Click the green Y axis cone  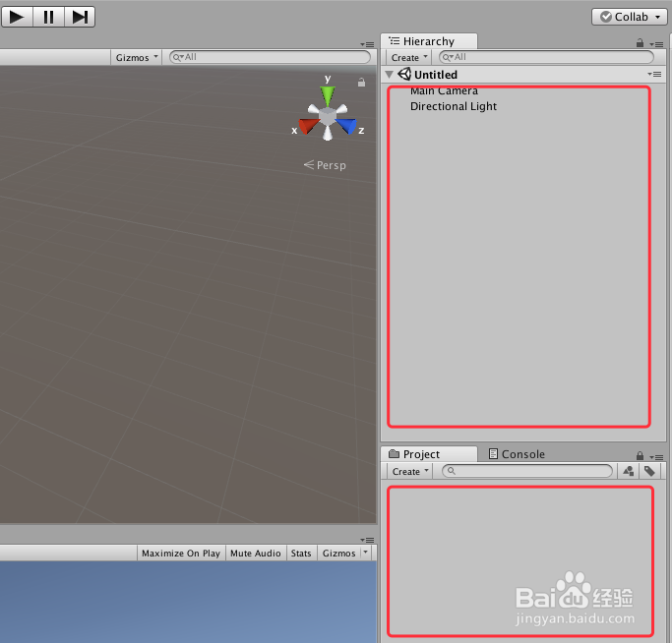pos(328,96)
